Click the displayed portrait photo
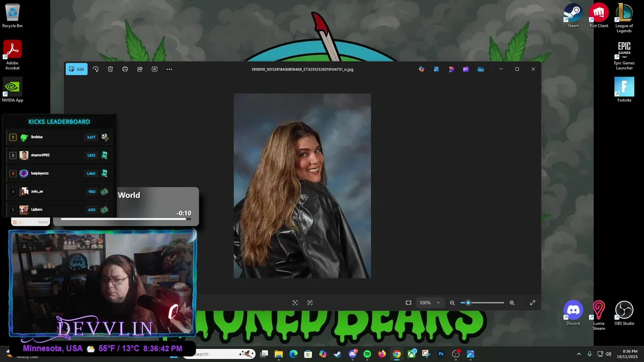Viewport: 644px width, 362px height. click(x=302, y=186)
